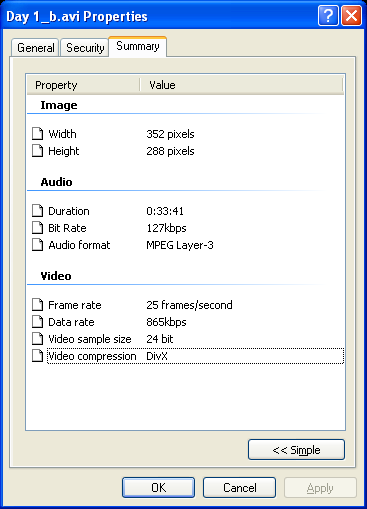Image resolution: width=367 pixels, height=509 pixels.
Task: Select the Height property label
Action: (64, 151)
